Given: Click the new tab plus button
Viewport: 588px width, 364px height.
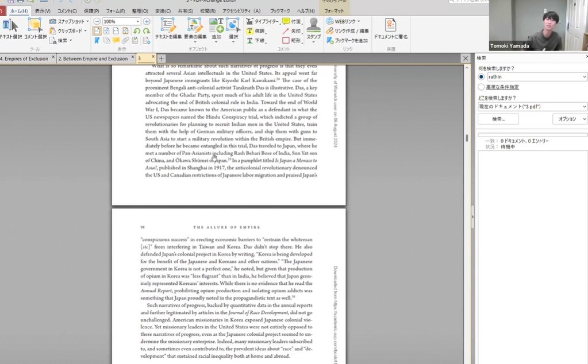Looking at the screenshot, I should tap(162, 59).
